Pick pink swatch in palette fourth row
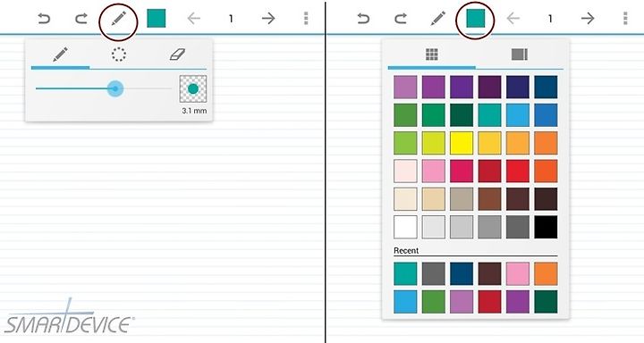Image resolution: width=644 pixels, height=343 pixels. (434, 171)
